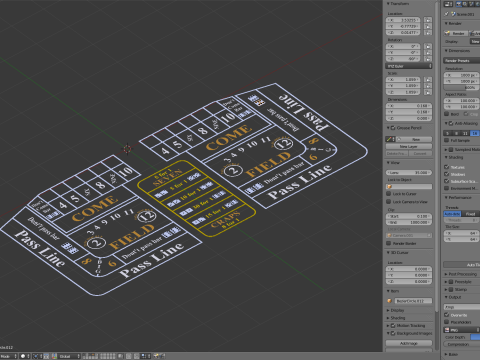Toggle the Anti-Aliasing checkbox
The image size is (480, 360).
pyautogui.click(x=451, y=123)
